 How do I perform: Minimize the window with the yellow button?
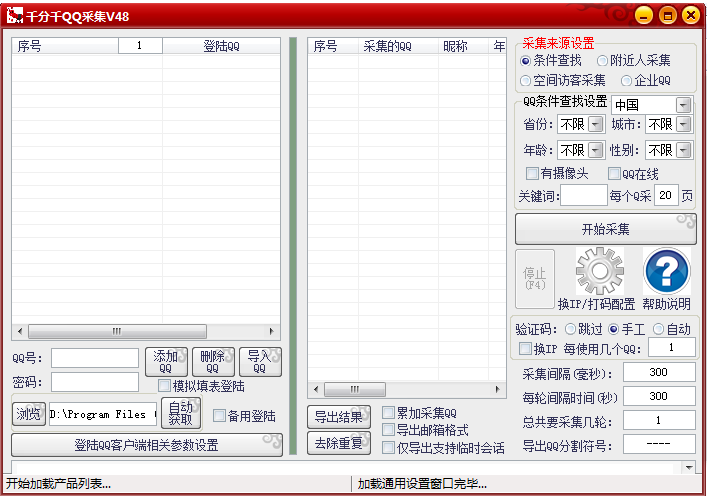point(643,15)
